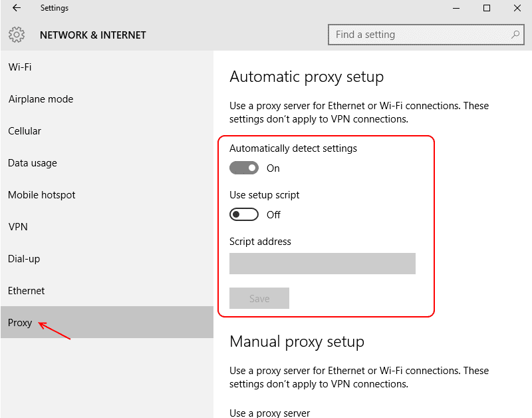Click the magnifier icon in the search box

click(515, 35)
